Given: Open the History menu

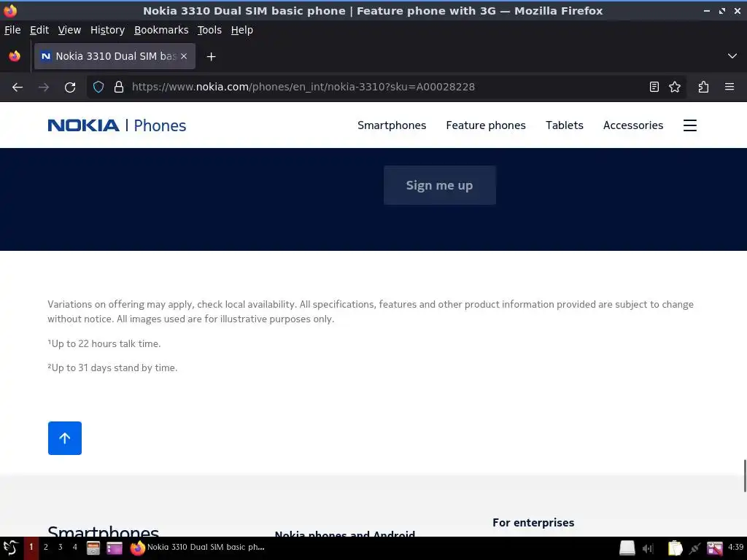Looking at the screenshot, I should [x=107, y=30].
